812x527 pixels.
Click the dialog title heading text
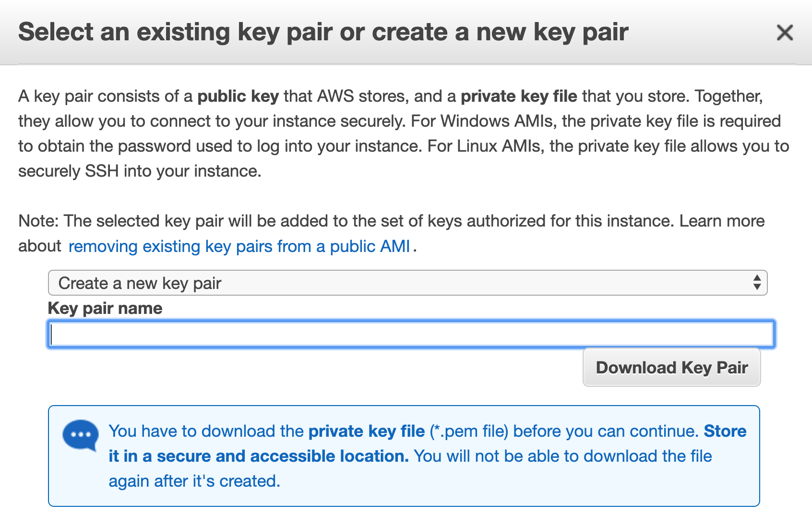click(x=323, y=32)
